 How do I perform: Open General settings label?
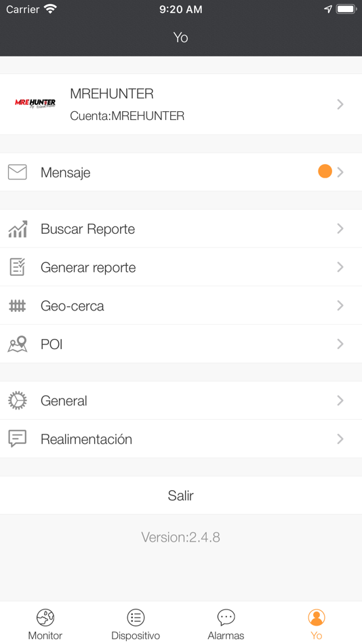point(64,401)
